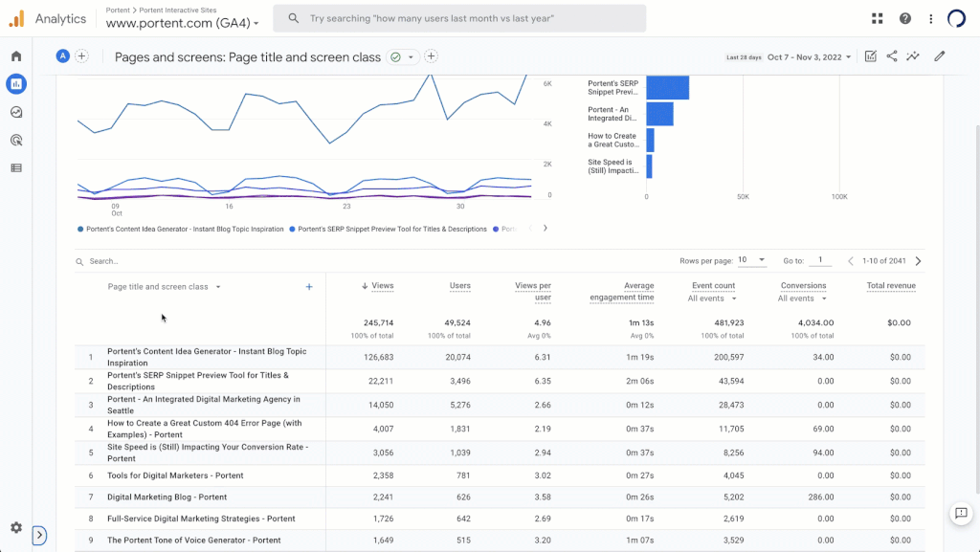980x552 pixels.
Task: Click row 'Portent's SERP Snippet Preview Tool for Titles & Descriptions'
Action: 500,381
